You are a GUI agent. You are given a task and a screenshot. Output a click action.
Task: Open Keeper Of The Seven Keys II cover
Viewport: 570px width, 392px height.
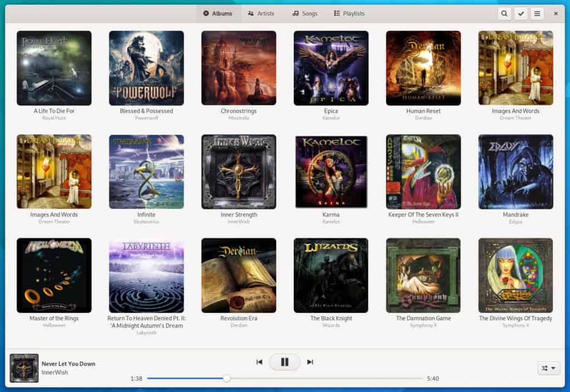(x=424, y=171)
